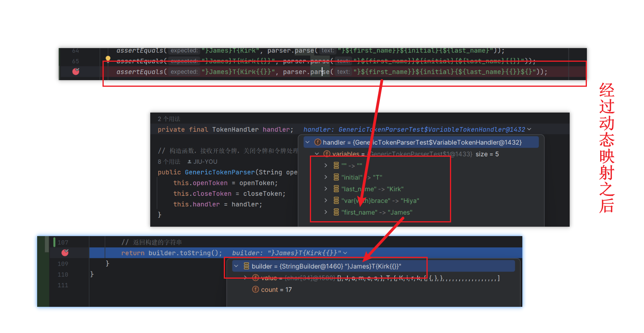The image size is (644, 333).
Task: Click the map entry icon for "var{with}brace"
Action: pos(336,201)
